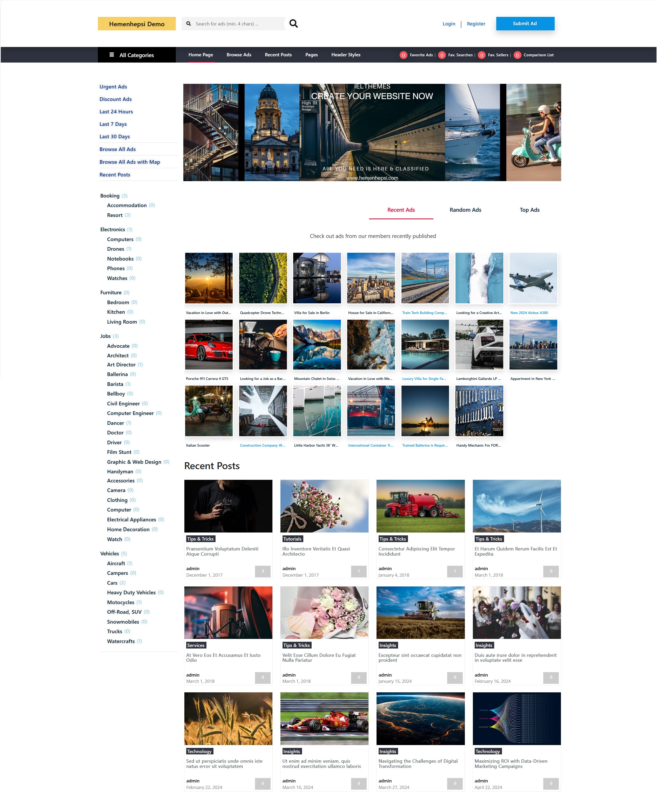Click the large magnifier search icon
The width and height of the screenshot is (657, 812).
[x=293, y=23]
